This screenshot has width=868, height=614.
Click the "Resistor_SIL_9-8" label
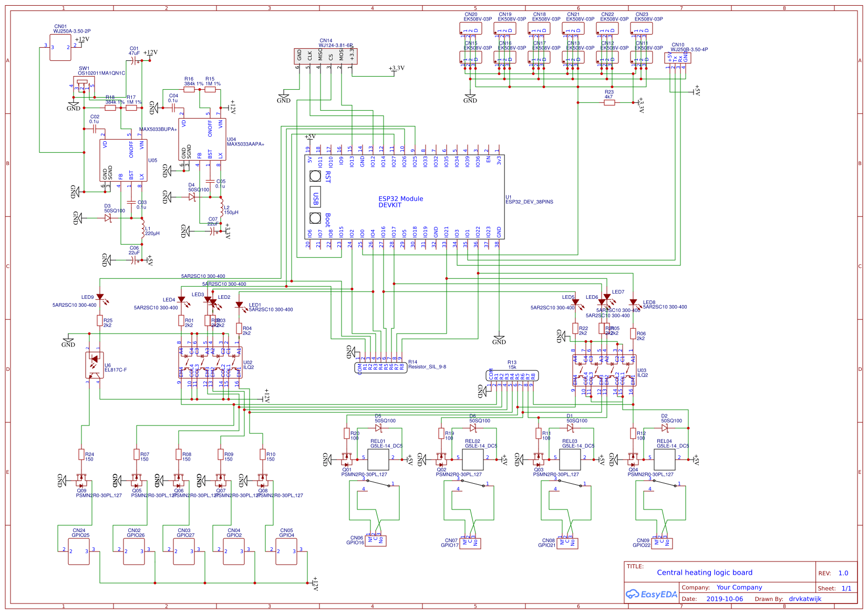pyautogui.click(x=427, y=367)
